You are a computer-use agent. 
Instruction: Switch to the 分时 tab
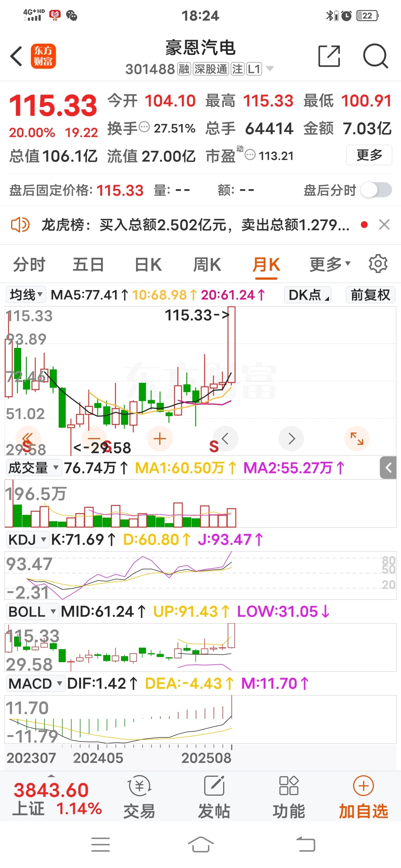click(x=29, y=265)
